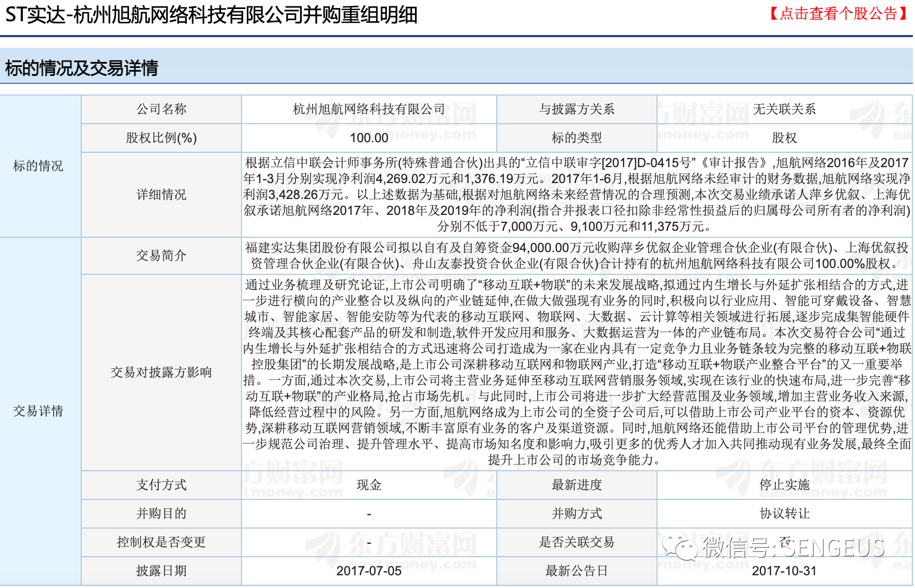
Task: Click the 标的类型 label cell
Action: (x=577, y=138)
